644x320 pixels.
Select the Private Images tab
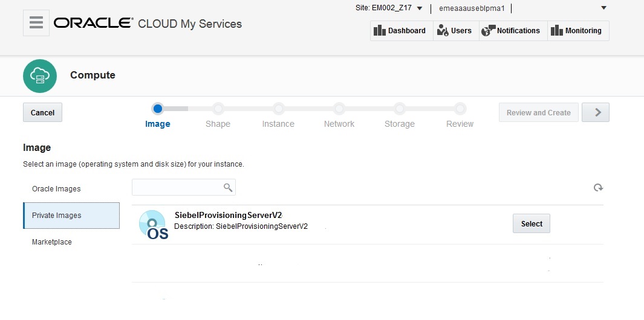coord(57,216)
